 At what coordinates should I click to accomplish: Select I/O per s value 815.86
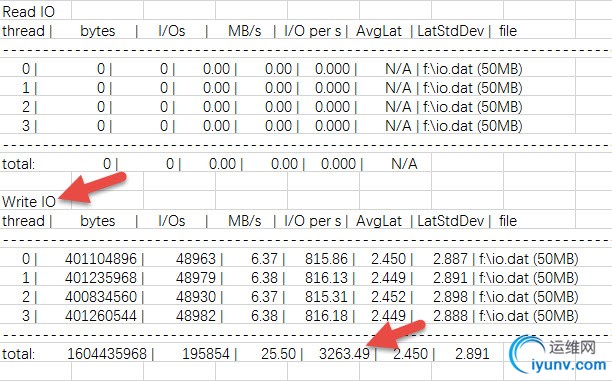(x=326, y=258)
